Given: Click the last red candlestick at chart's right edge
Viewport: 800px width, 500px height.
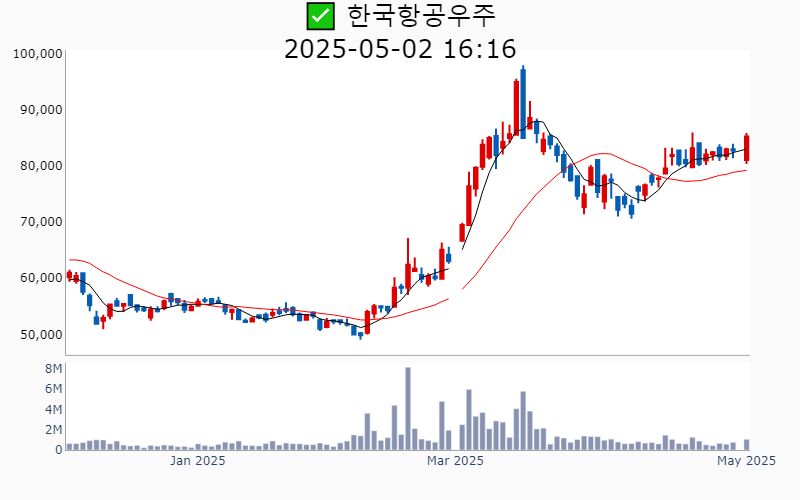Looking at the screenshot, I should [746, 148].
